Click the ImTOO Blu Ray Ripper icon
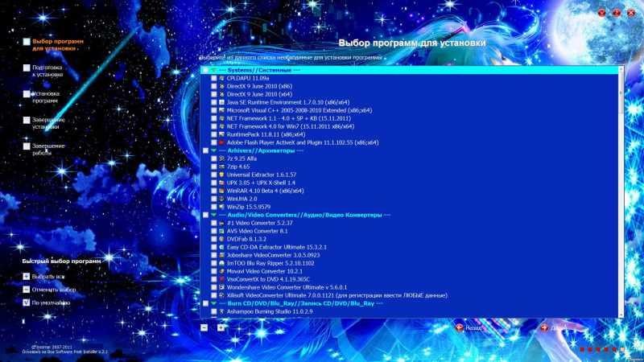This screenshot has width=644, height=362. (x=222, y=263)
